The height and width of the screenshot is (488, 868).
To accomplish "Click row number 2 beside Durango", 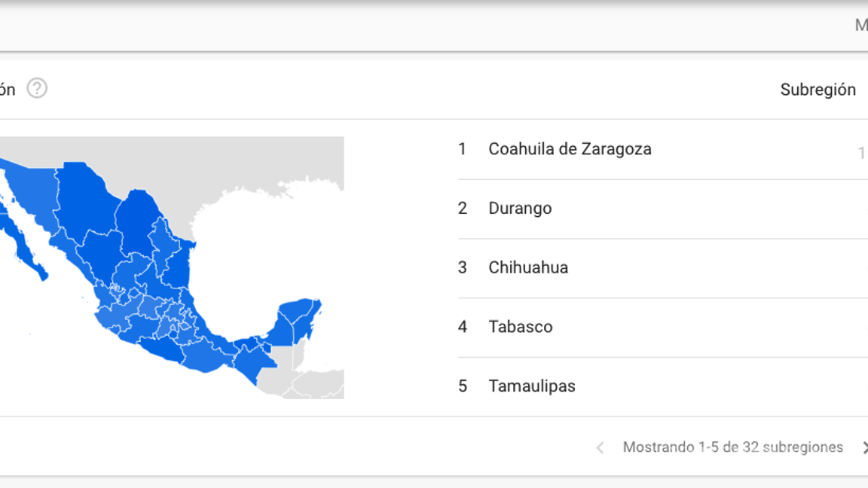I will pyautogui.click(x=463, y=209).
